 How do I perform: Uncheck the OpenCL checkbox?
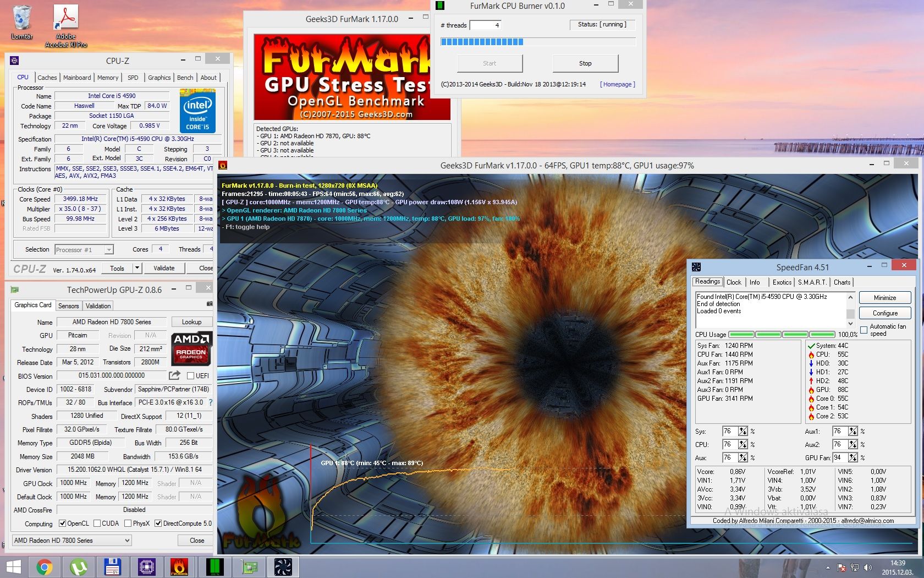(x=62, y=524)
